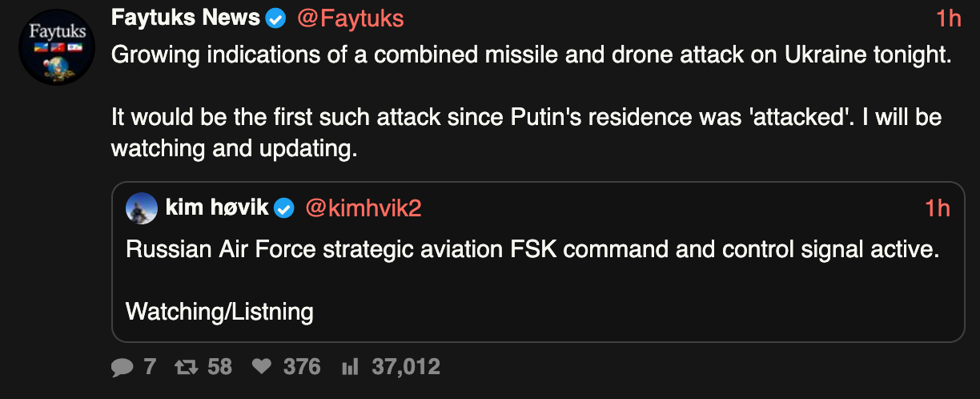Click the retweet count of 58
This screenshot has height=399, width=980.
(219, 367)
